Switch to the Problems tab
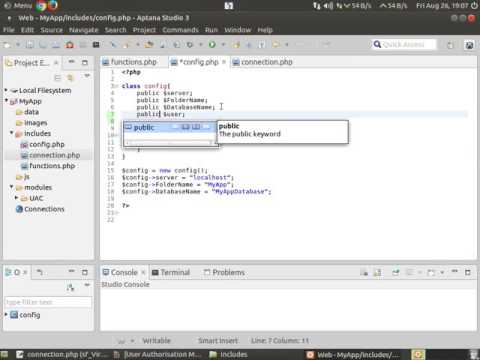The width and height of the screenshot is (480, 360). (x=224, y=272)
